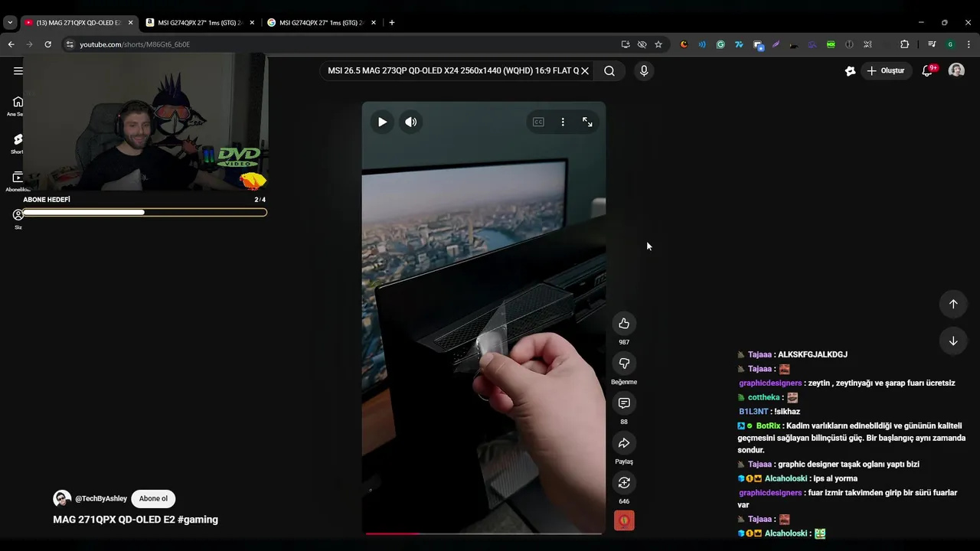Open the site information icon
This screenshot has height=551, width=980.
point(70,44)
